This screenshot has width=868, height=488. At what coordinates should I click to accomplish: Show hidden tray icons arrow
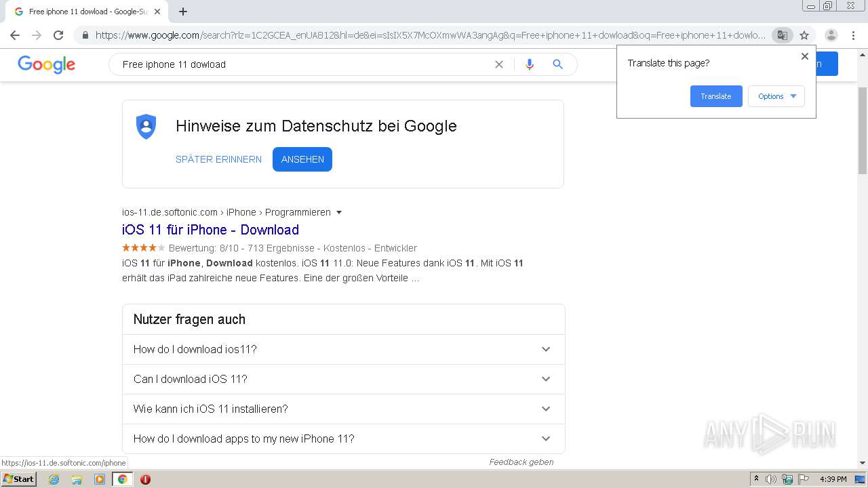tap(756, 479)
